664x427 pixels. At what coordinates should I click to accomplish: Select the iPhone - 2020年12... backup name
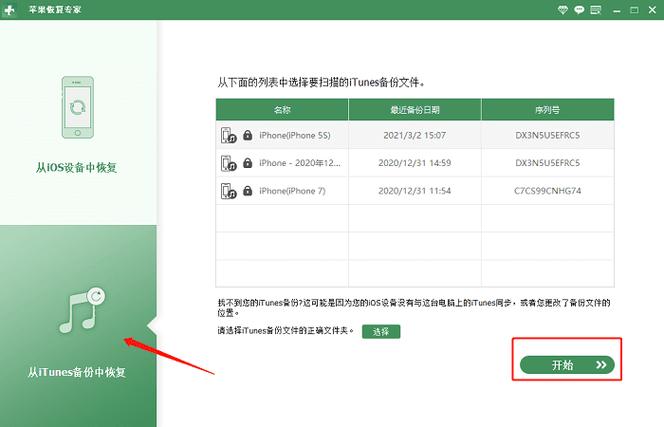(300, 163)
